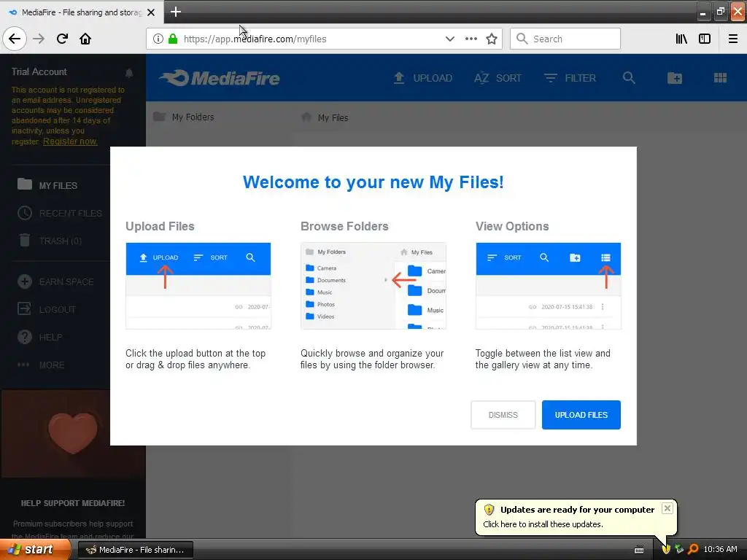747x560 pixels.
Task: Open the address bar history dropdown
Action: pyautogui.click(x=449, y=39)
